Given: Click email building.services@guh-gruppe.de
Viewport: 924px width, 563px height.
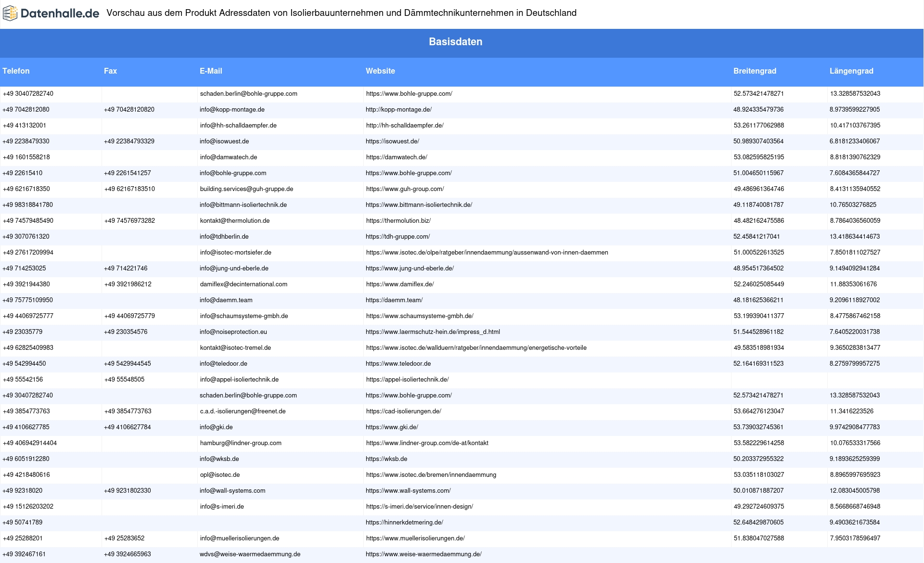Looking at the screenshot, I should (x=246, y=189).
